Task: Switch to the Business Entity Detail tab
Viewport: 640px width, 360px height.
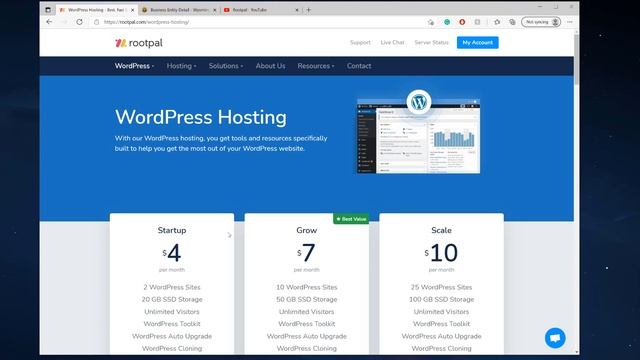Action: pyautogui.click(x=179, y=10)
